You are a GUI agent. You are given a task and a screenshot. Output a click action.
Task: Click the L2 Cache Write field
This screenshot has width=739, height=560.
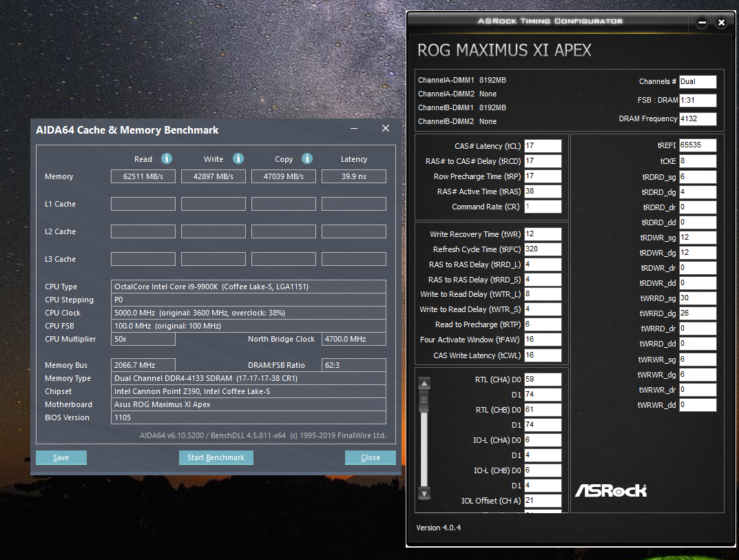[x=214, y=231]
